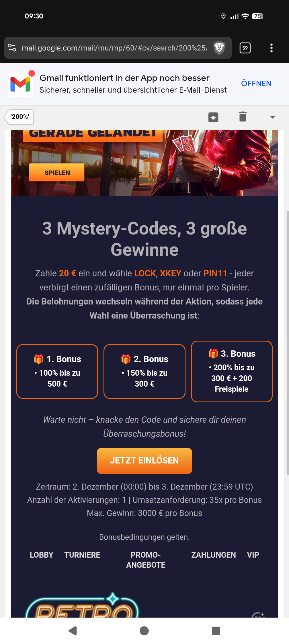
Task: Delete the email using the trash icon
Action: pos(243,117)
